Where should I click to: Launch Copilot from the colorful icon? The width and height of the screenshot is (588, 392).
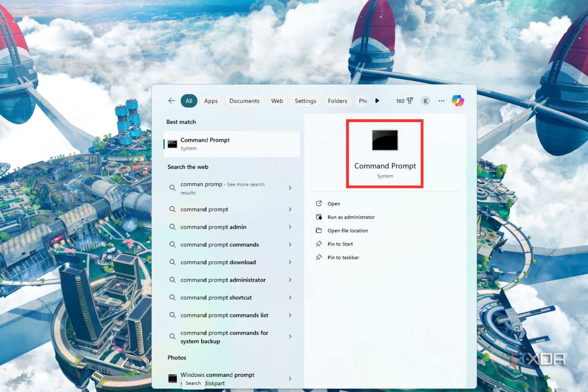pos(458,101)
